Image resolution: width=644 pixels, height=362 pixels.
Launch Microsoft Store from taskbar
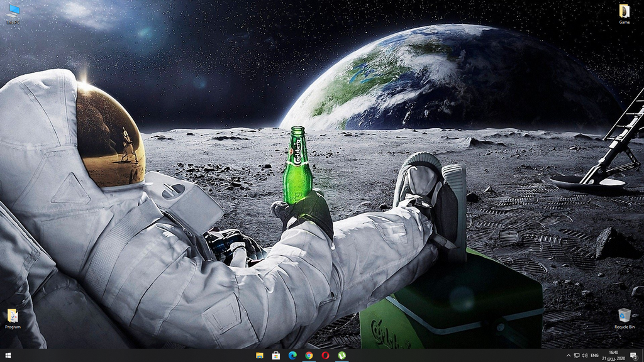coord(276,356)
